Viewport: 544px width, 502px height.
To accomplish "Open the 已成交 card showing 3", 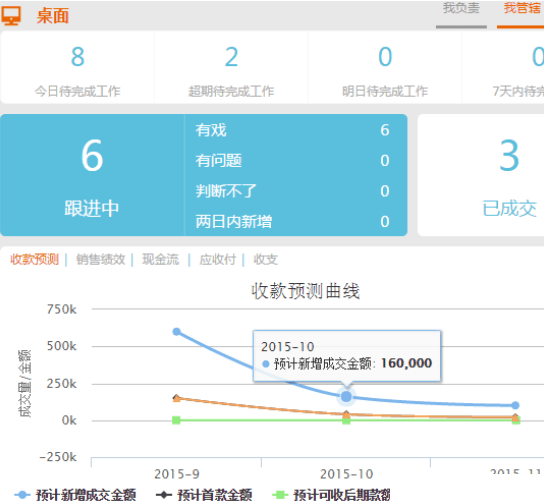I will [481, 175].
